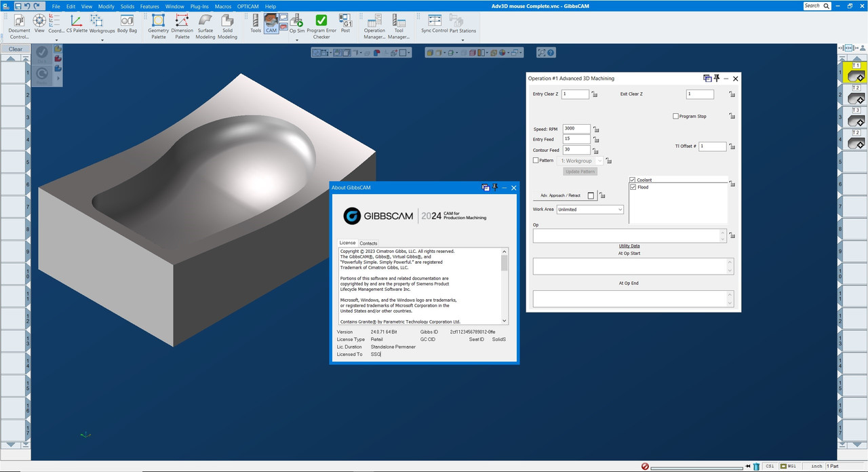Click the zoom-to-fit view icon
868x472 pixels.
click(541, 52)
